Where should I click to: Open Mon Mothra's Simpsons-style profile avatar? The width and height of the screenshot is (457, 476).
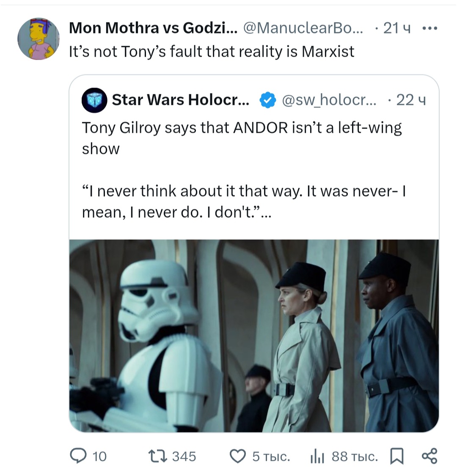38,39
